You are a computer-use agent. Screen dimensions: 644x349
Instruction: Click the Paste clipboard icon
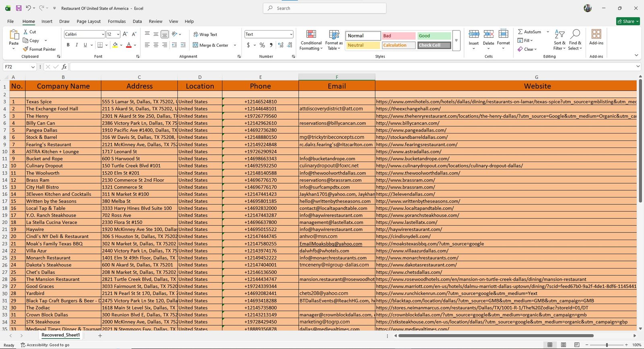[14, 35]
